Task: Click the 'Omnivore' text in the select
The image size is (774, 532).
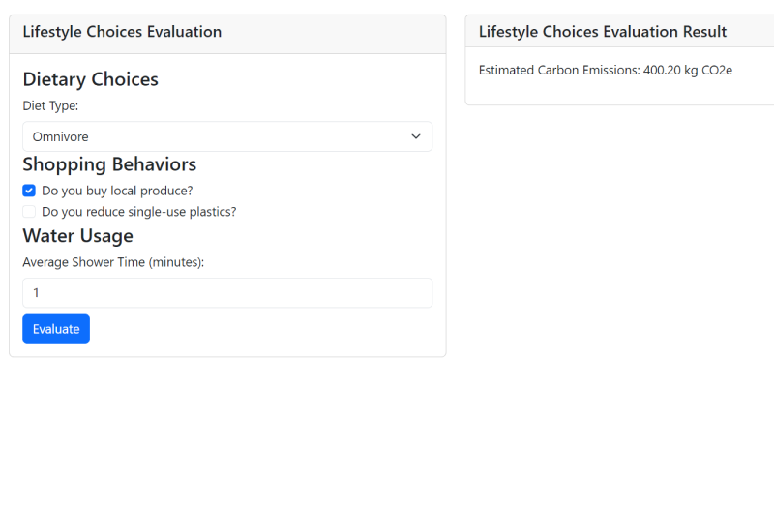Action: point(60,137)
